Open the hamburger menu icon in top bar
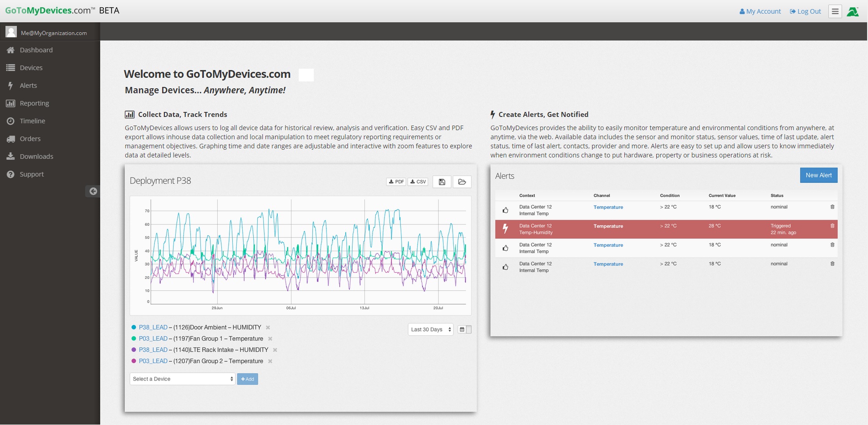868x425 pixels. click(x=835, y=12)
